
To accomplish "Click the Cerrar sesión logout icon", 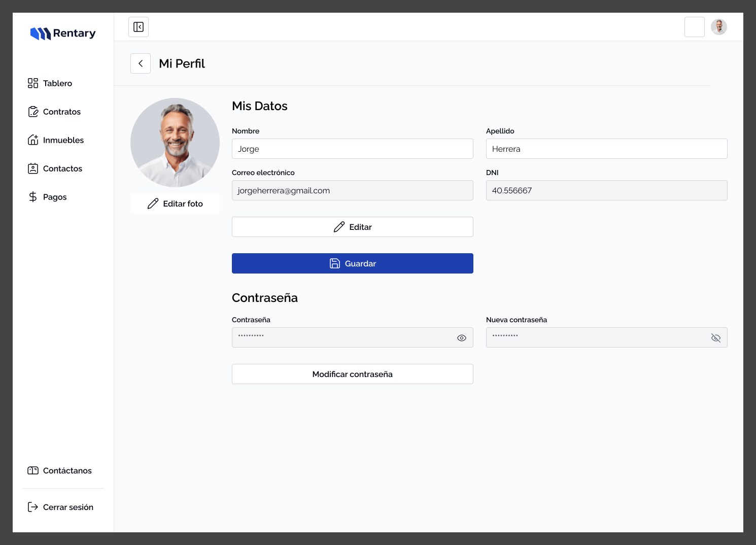I will pos(33,507).
